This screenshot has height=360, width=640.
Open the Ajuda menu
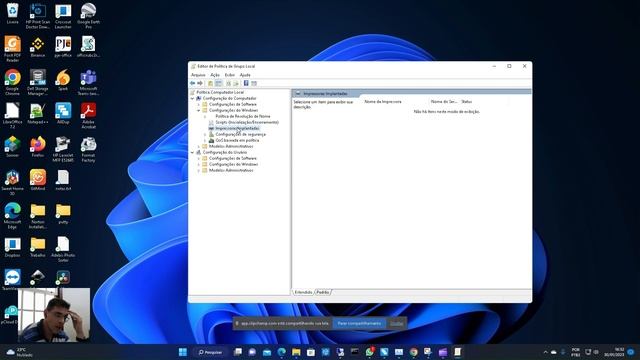pyautogui.click(x=245, y=75)
